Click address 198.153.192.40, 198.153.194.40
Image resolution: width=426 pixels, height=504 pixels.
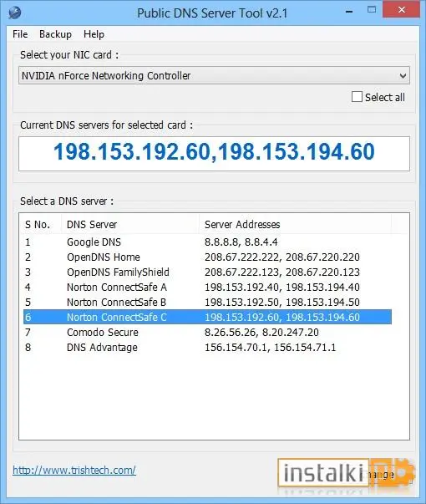(282, 287)
